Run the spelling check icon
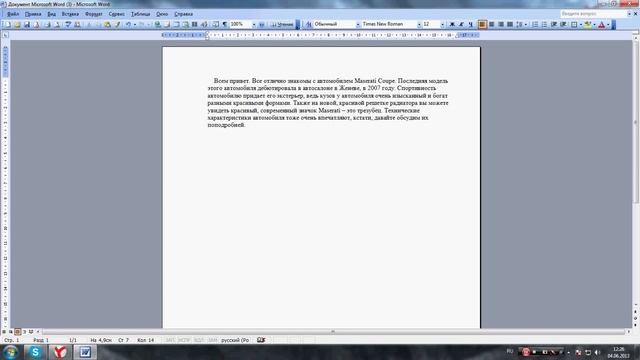Screen dimensions: 640x360 [x=68, y=24]
